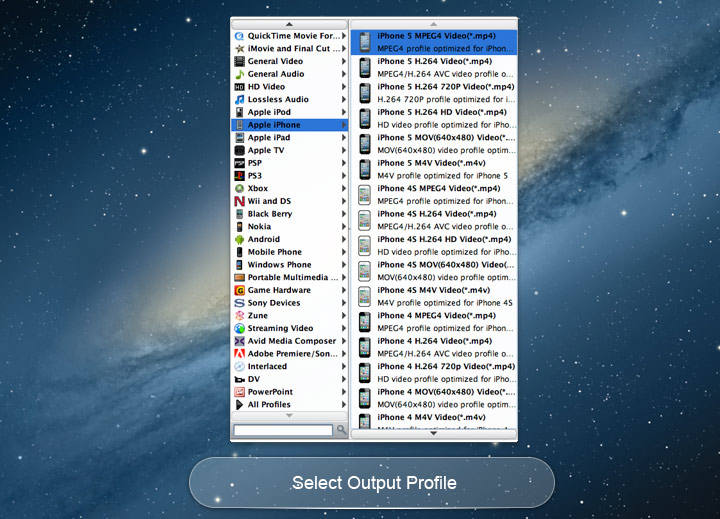Click the Apple iPod icon

click(x=239, y=112)
